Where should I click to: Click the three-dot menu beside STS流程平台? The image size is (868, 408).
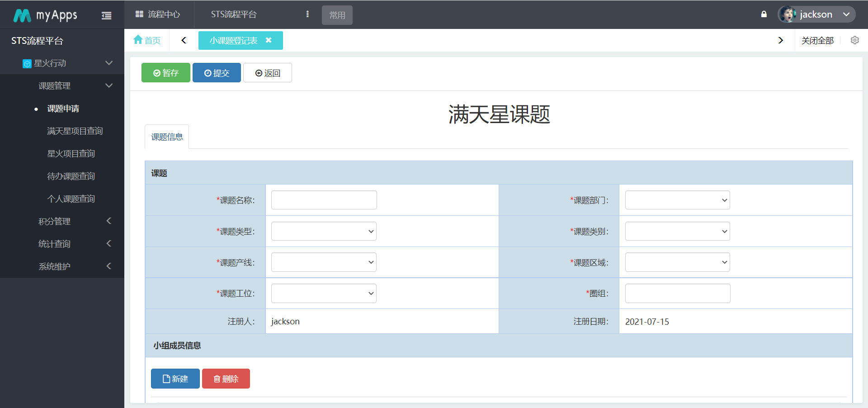click(307, 14)
